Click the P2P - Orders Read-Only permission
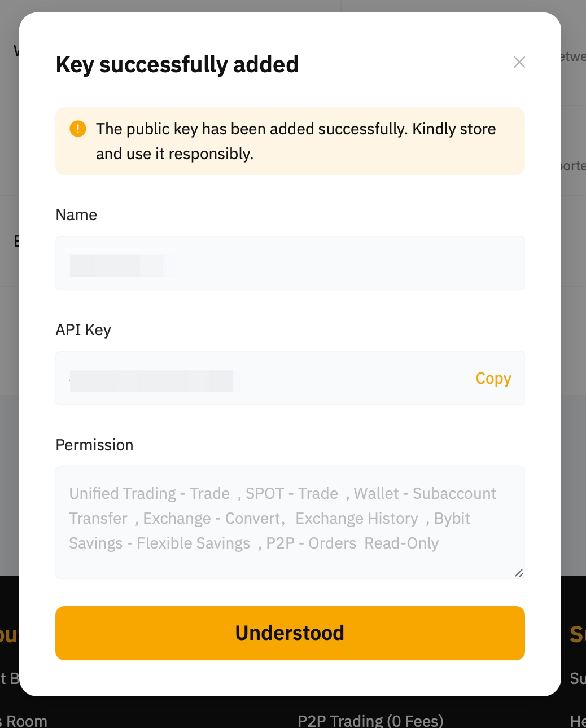Screen dimensions: 586x728 point(352,543)
